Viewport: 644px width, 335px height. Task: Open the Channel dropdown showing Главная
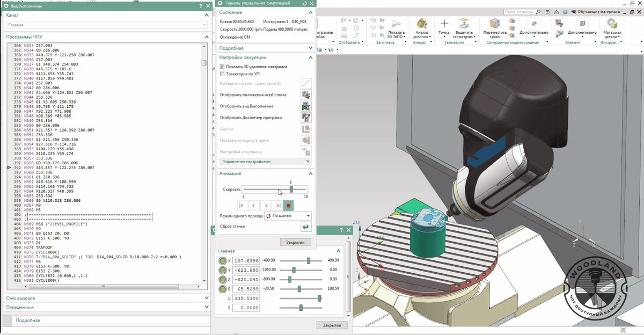[107, 25]
